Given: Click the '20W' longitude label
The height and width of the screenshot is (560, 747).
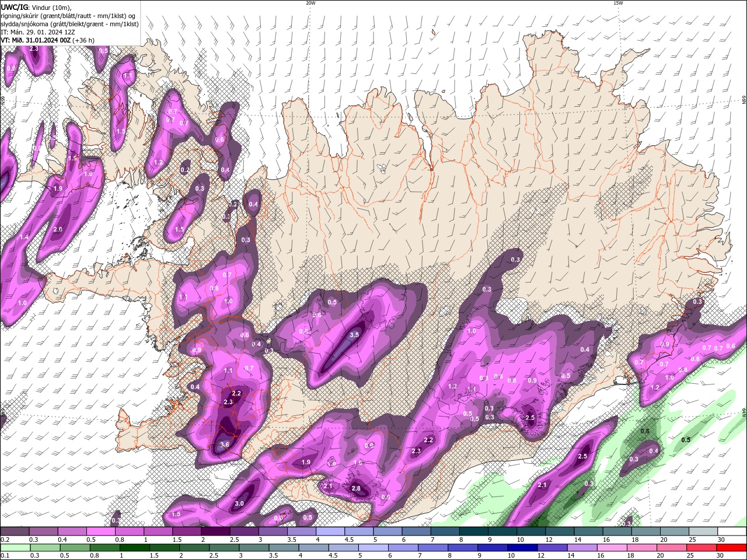Looking at the screenshot, I should click(310, 3).
